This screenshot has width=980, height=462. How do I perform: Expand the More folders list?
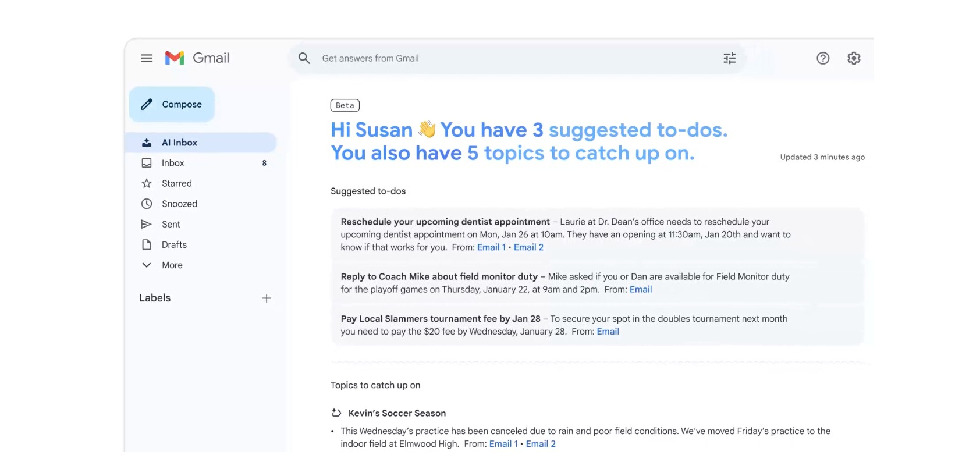pos(172,265)
